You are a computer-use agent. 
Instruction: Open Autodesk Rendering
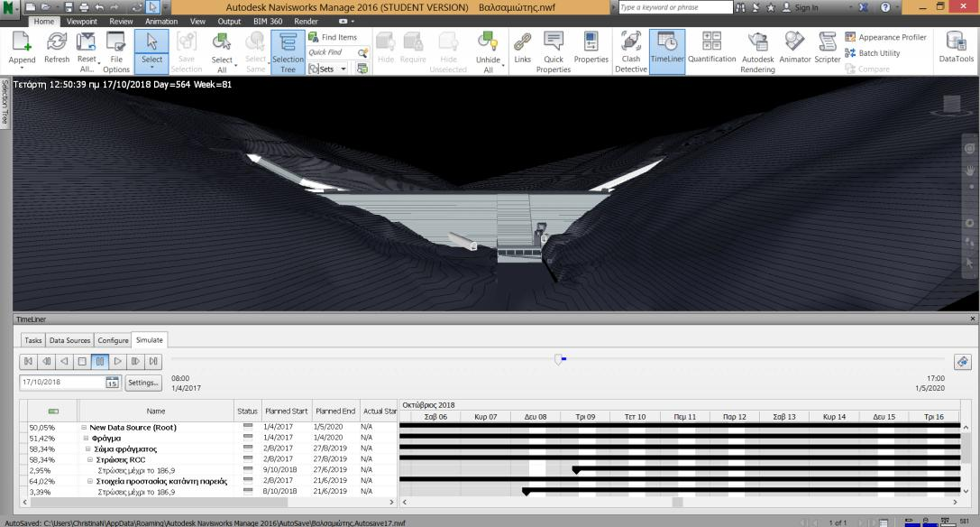(757, 51)
